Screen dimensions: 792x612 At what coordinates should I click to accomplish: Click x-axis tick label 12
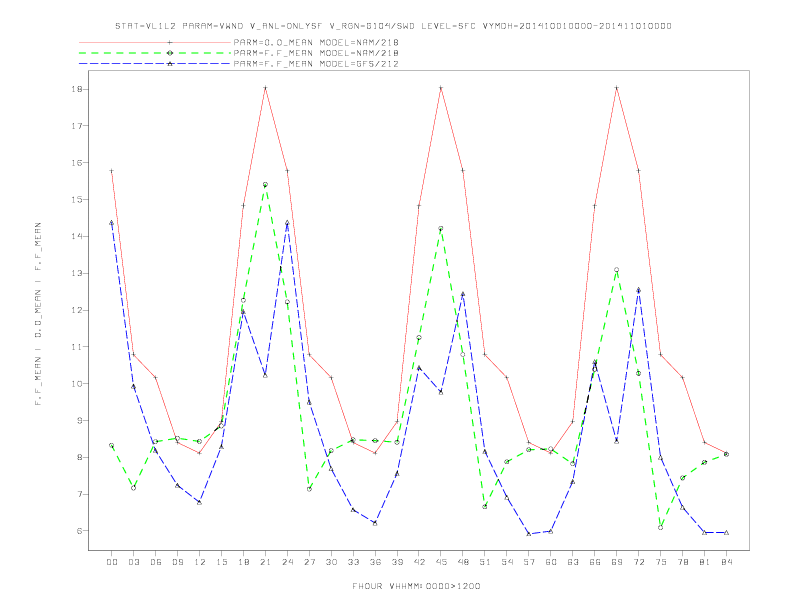pyautogui.click(x=200, y=562)
